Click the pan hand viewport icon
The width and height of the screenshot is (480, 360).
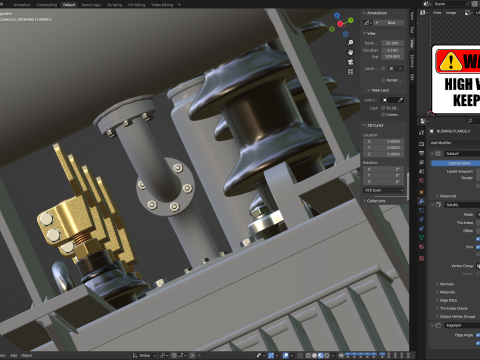point(350,52)
